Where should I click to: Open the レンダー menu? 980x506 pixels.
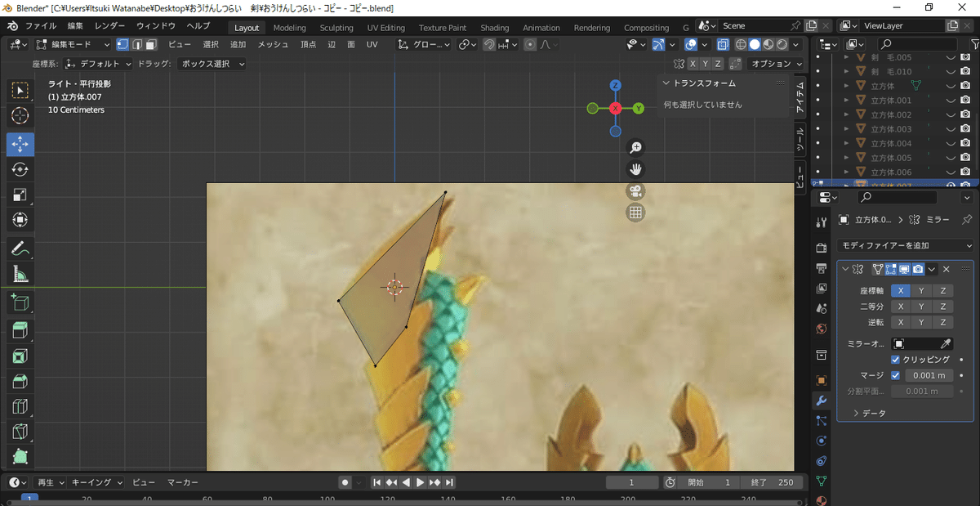pyautogui.click(x=109, y=26)
